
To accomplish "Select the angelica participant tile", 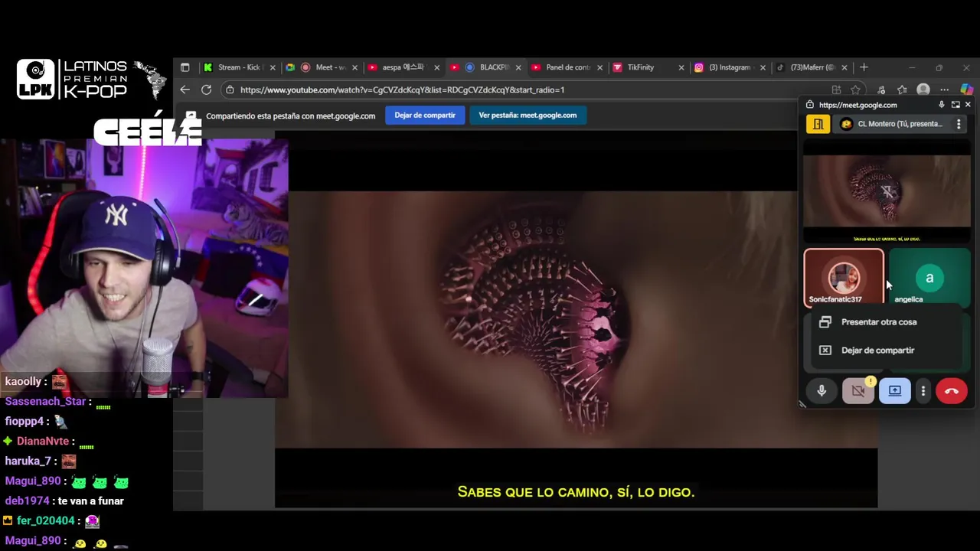I will [929, 278].
